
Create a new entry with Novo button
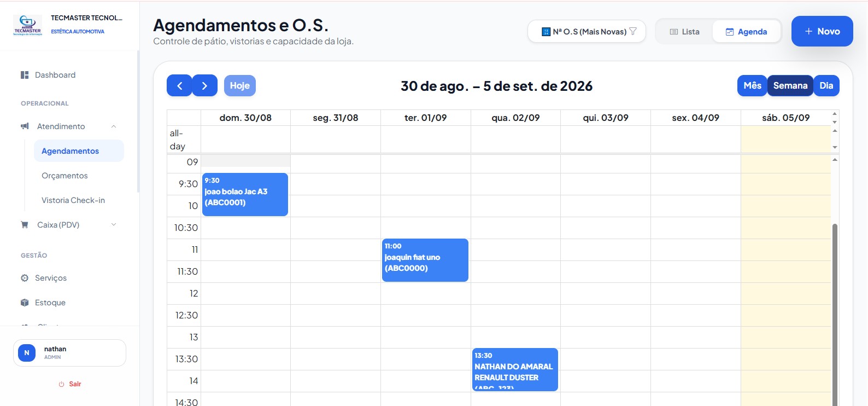coord(822,31)
